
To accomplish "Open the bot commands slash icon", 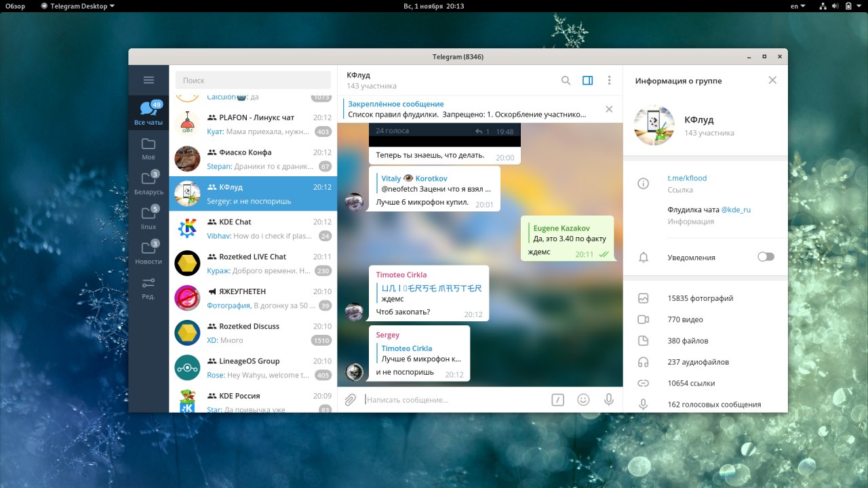I will (x=557, y=400).
